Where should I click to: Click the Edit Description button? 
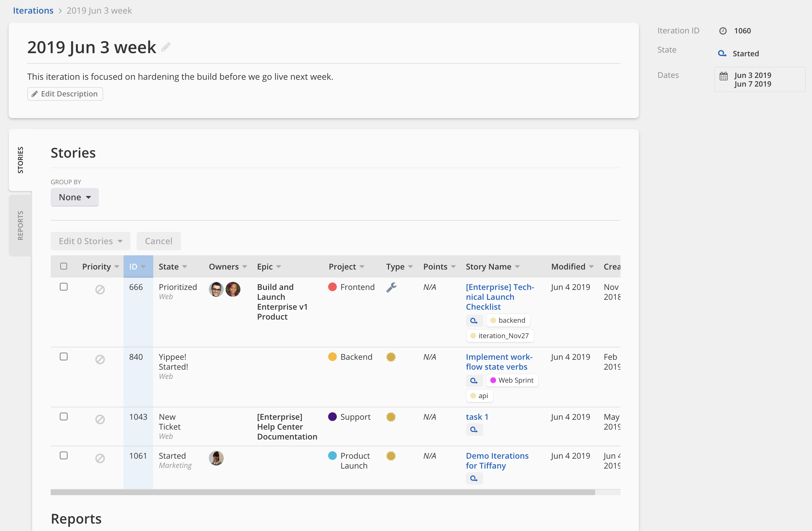coord(65,94)
